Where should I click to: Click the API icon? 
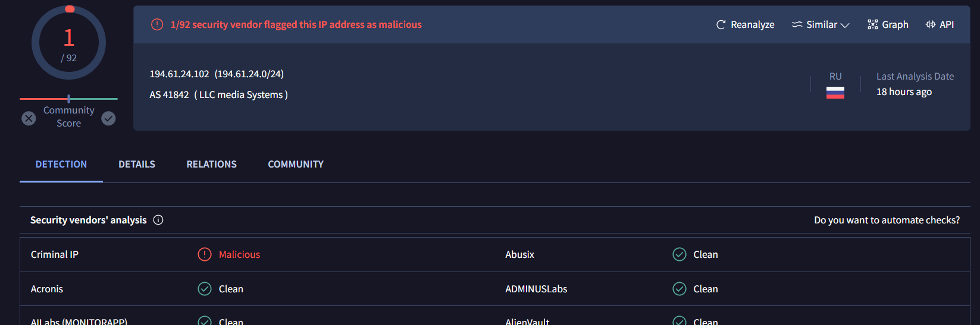point(931,24)
